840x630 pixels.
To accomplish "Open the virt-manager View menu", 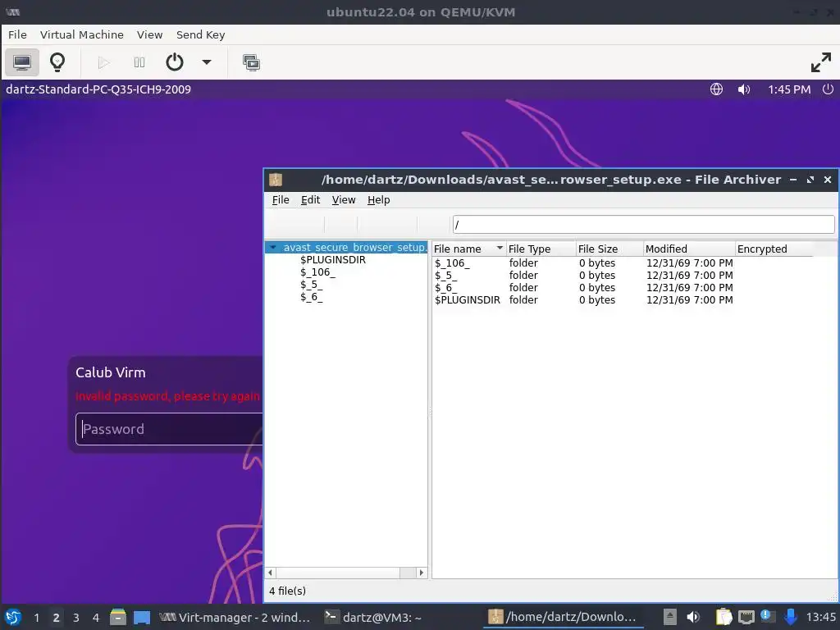I will click(x=149, y=34).
